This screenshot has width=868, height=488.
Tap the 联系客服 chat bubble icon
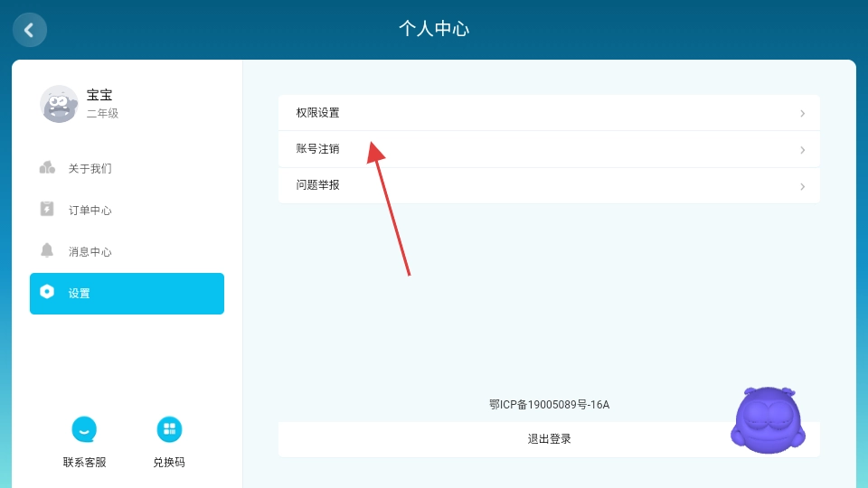point(84,429)
